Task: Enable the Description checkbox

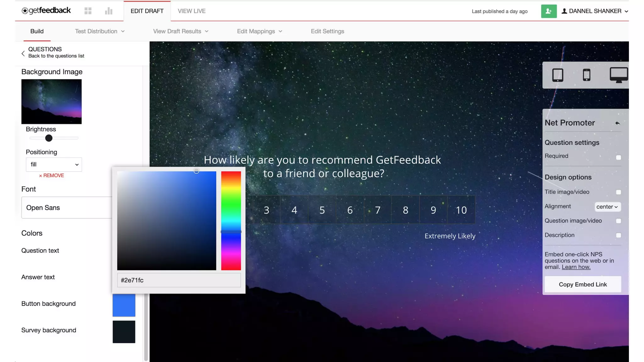Action: click(618, 235)
